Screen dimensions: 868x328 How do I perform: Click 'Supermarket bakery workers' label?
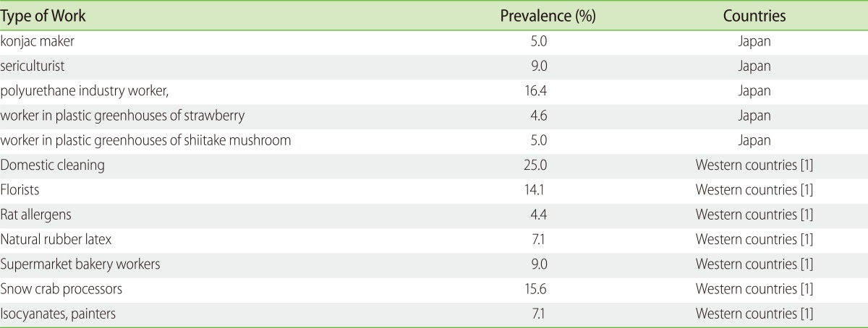pyautogui.click(x=80, y=264)
